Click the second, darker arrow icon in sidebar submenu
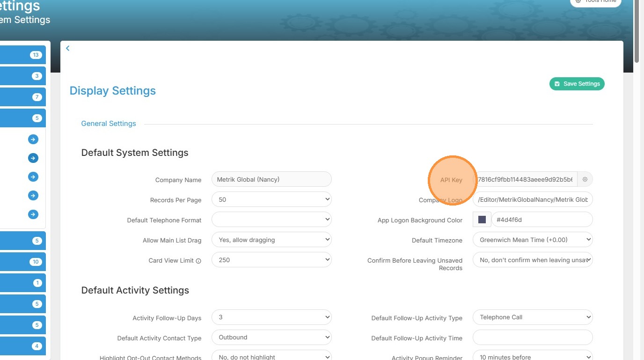The width and height of the screenshot is (644, 360). coord(33,158)
